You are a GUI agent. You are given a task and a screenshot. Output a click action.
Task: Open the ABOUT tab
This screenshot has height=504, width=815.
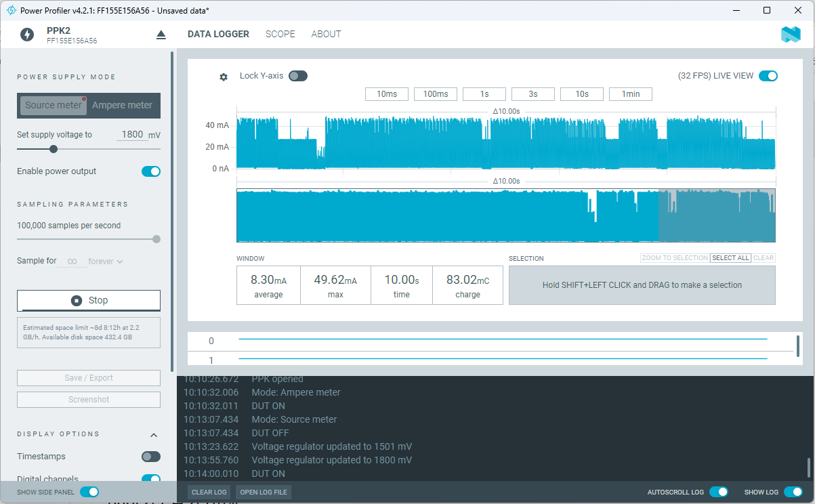[x=326, y=34]
